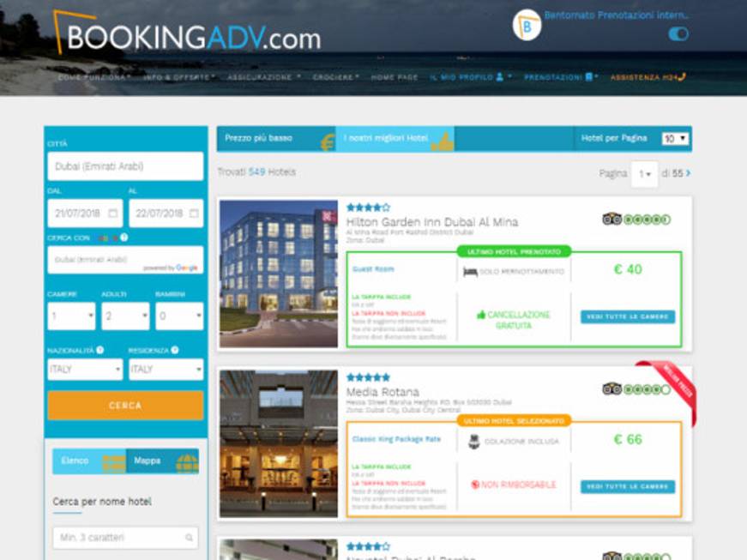Image resolution: width=747 pixels, height=560 pixels.
Task: Click the Assistenza H24 phone link
Action: [648, 77]
